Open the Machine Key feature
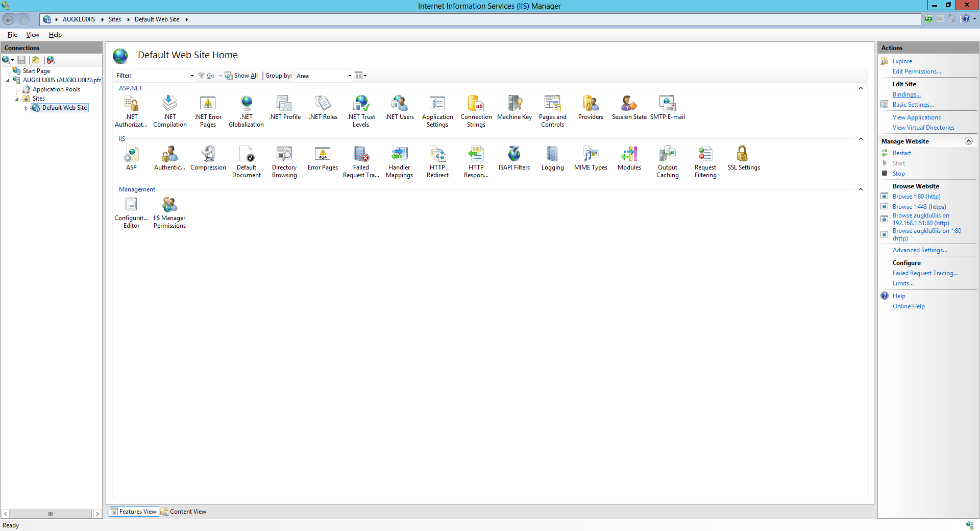This screenshot has width=980, height=531. [x=514, y=104]
